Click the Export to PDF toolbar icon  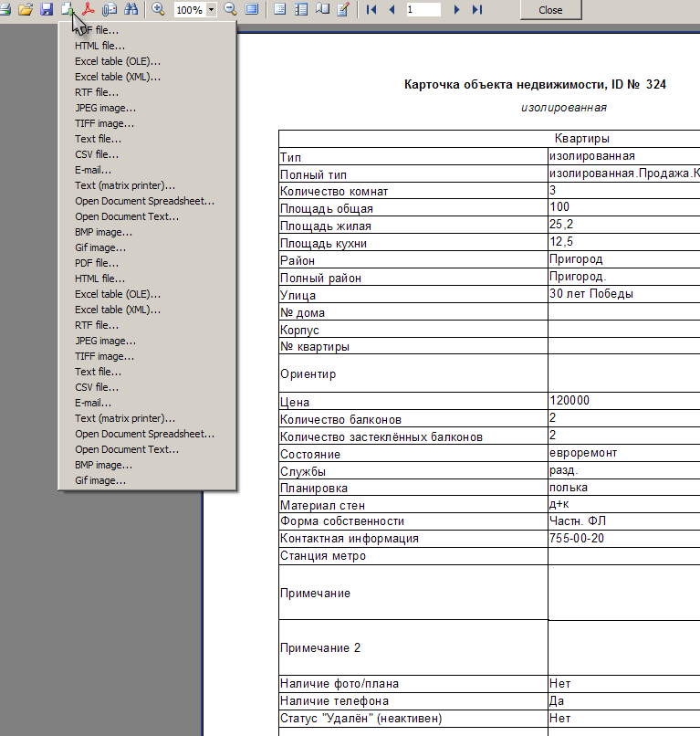(x=89, y=9)
